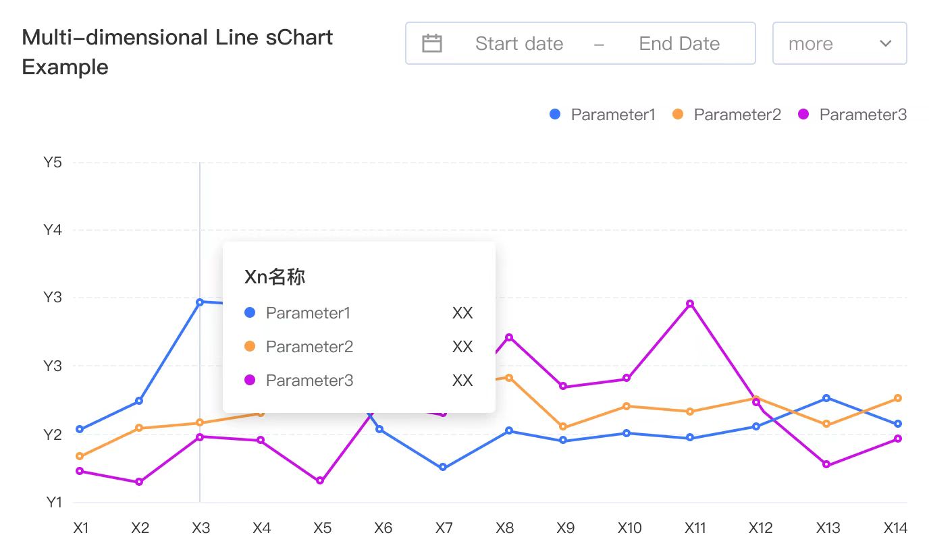Click the purple Parameter3 peak point at X11

tap(690, 304)
